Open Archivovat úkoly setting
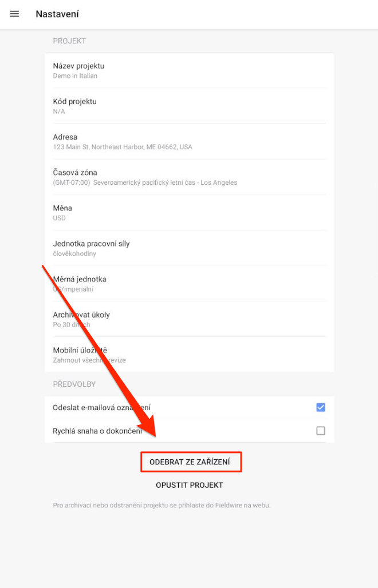This screenshot has height=588, width=378. click(189, 319)
